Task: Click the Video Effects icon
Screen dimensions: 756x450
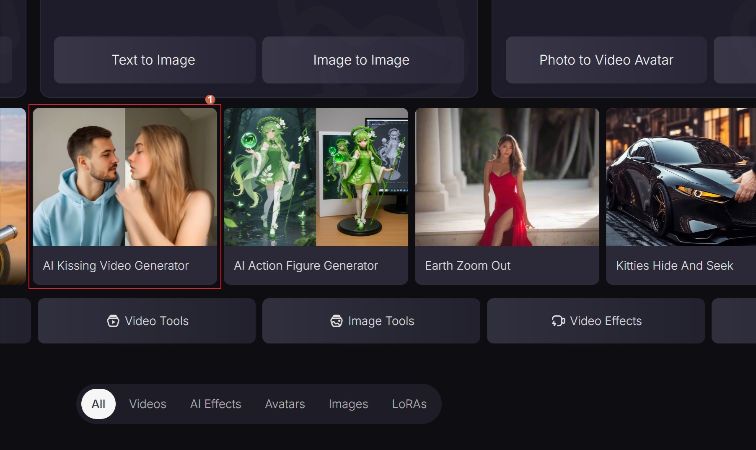Action: (558, 321)
